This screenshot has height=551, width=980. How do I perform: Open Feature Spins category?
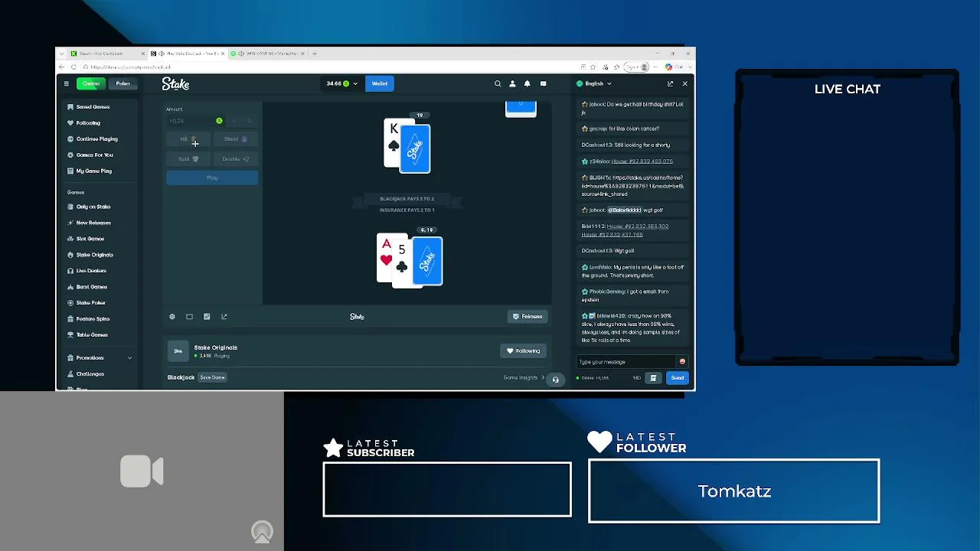coord(93,319)
